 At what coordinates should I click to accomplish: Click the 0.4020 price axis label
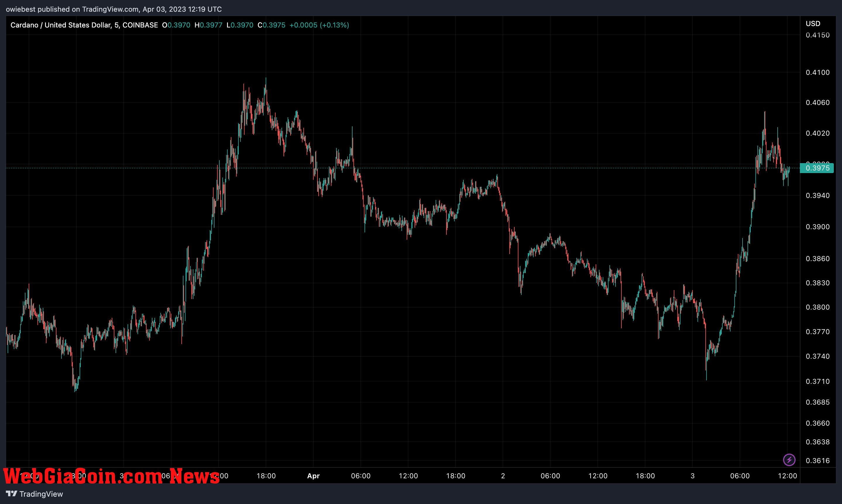tap(817, 133)
